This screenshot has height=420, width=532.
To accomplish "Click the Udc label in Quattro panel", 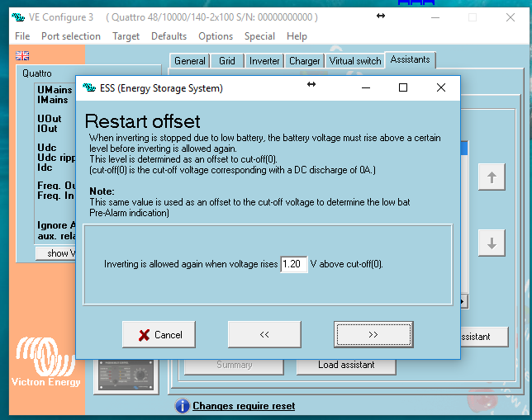I will tap(47, 148).
